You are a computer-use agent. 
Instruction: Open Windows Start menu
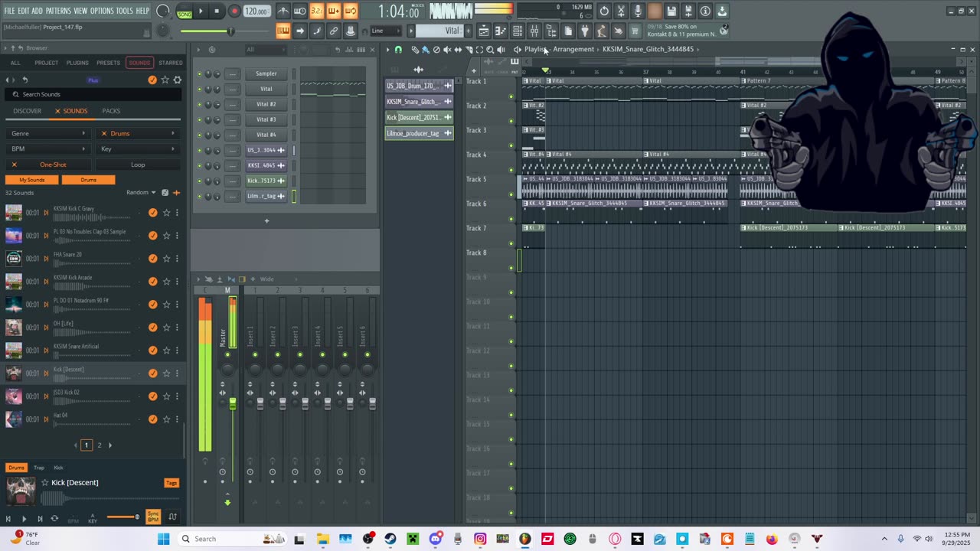coord(163,539)
